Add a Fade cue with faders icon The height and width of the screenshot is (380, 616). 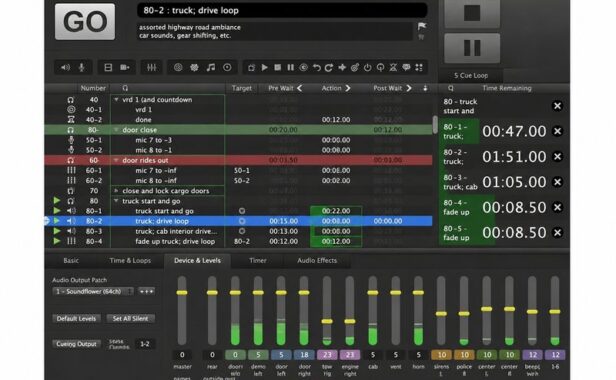[152, 68]
